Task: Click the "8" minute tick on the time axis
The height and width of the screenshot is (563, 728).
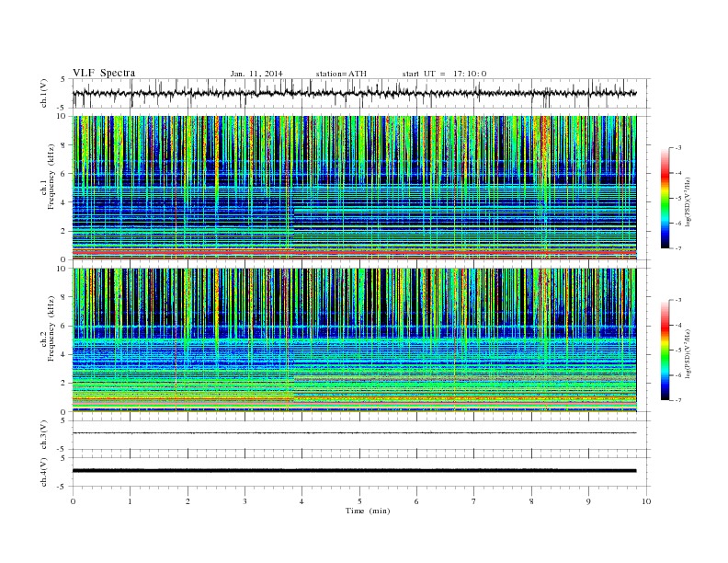Action: coord(531,501)
